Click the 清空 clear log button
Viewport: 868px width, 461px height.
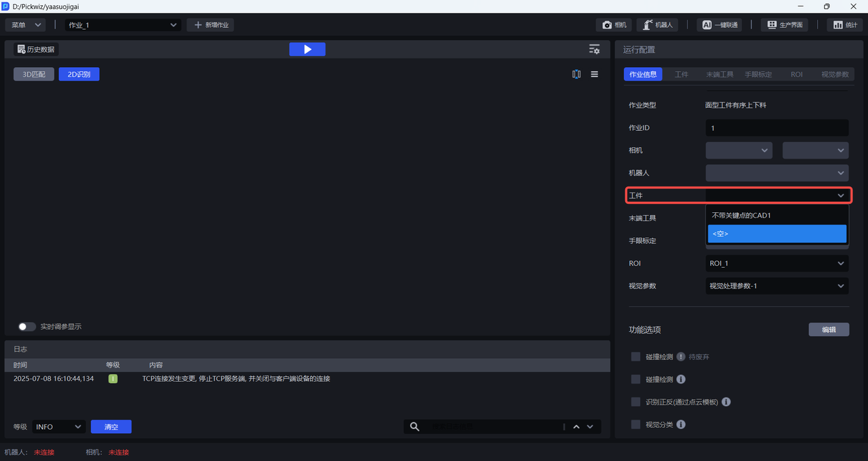coord(111,427)
